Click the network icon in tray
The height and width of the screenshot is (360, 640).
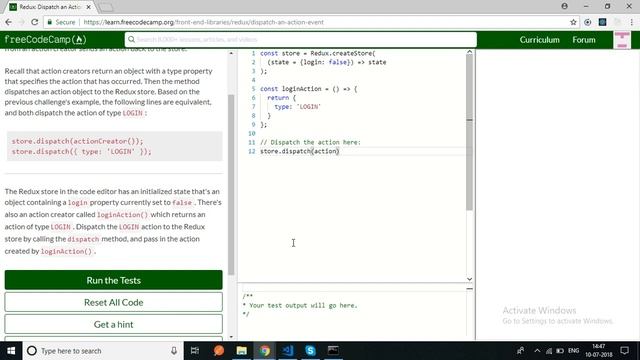point(549,351)
